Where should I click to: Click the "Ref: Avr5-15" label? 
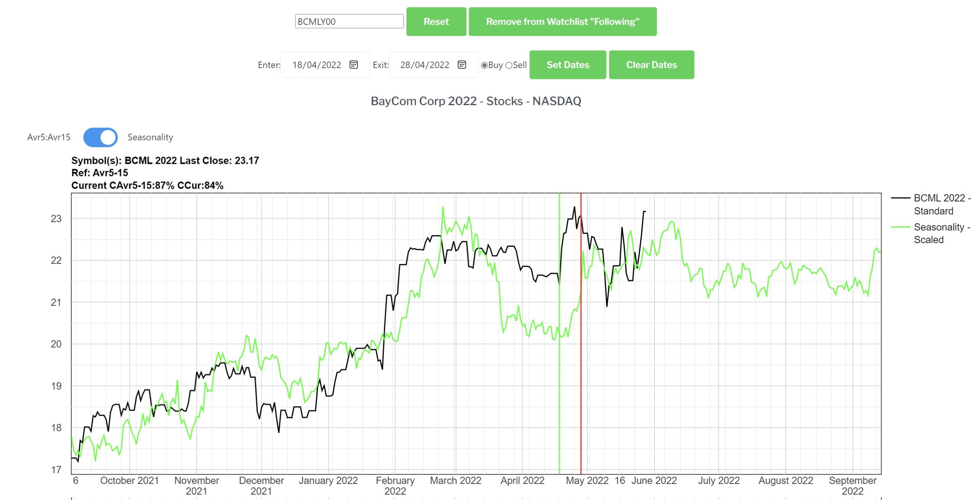coord(100,173)
